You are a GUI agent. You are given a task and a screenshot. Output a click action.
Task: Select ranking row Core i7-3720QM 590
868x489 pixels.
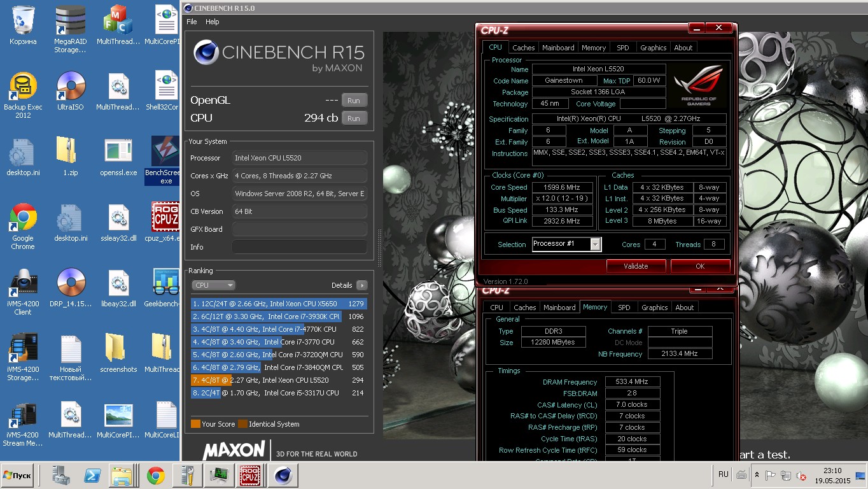(279, 355)
